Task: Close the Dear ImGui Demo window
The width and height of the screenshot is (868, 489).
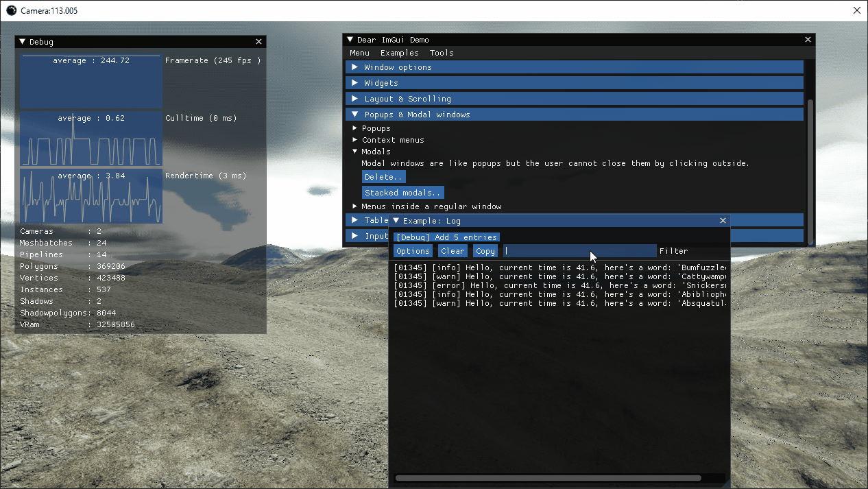Action: [808, 40]
